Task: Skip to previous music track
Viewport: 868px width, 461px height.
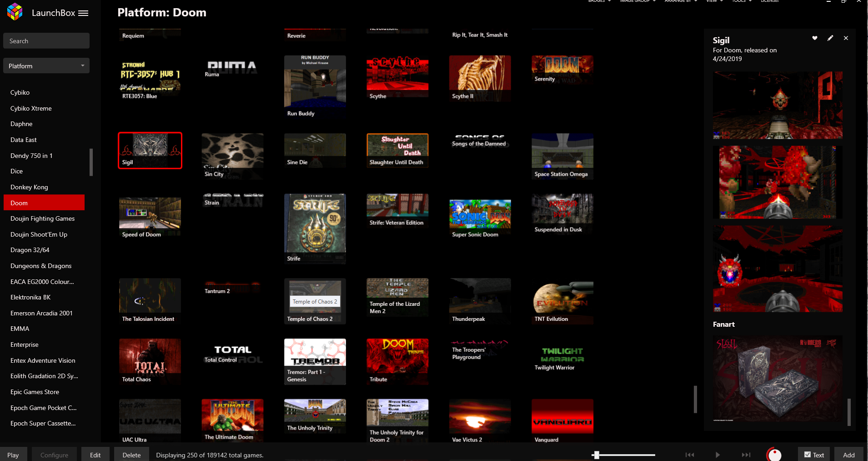Action: coord(690,455)
